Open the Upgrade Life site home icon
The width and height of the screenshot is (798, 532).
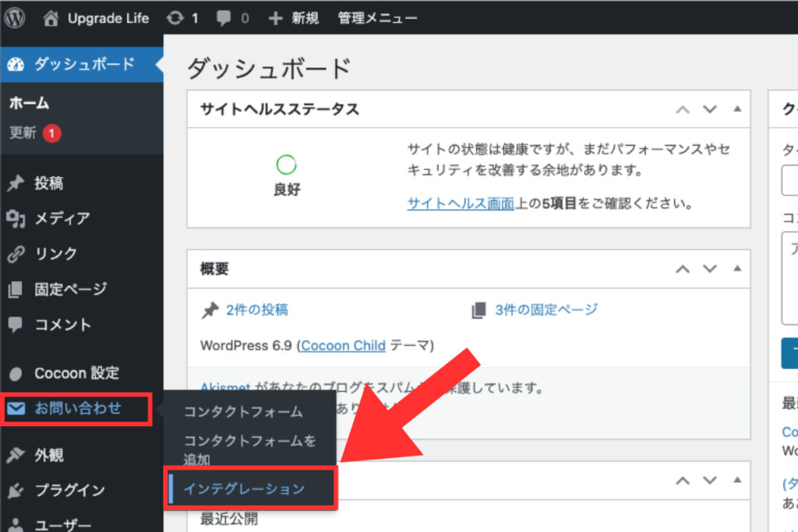pos(51,18)
